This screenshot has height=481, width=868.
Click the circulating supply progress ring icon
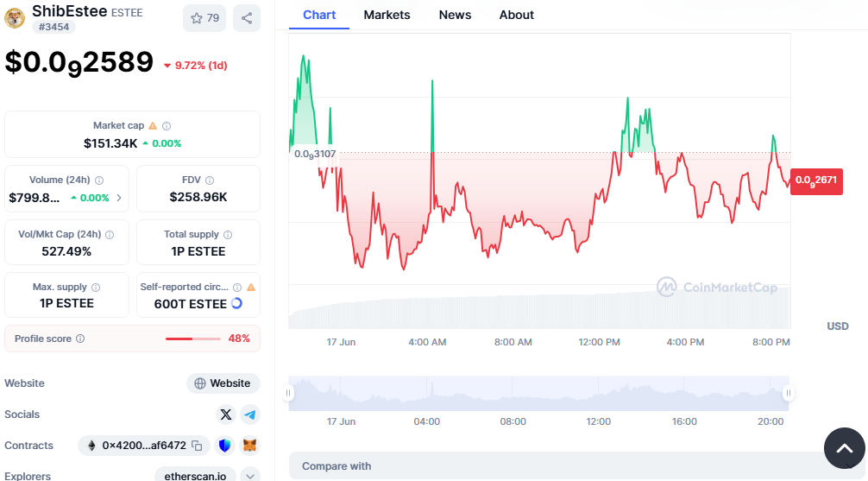point(236,303)
